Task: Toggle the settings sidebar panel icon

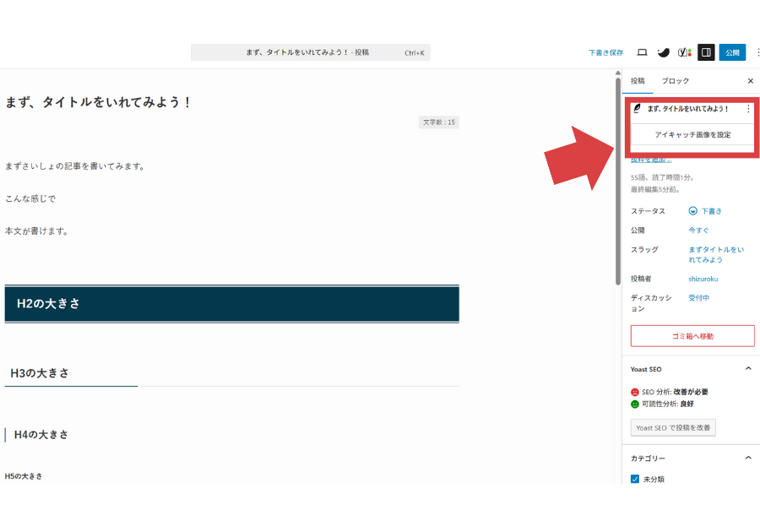Action: click(x=706, y=52)
